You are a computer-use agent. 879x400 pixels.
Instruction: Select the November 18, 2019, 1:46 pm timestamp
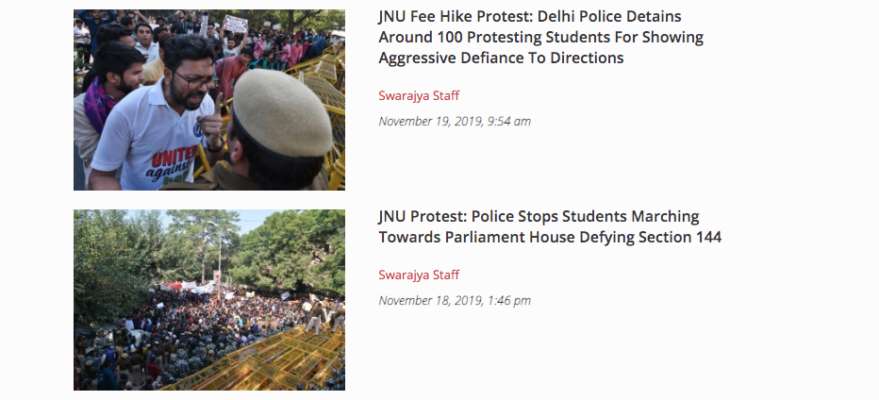(x=455, y=301)
